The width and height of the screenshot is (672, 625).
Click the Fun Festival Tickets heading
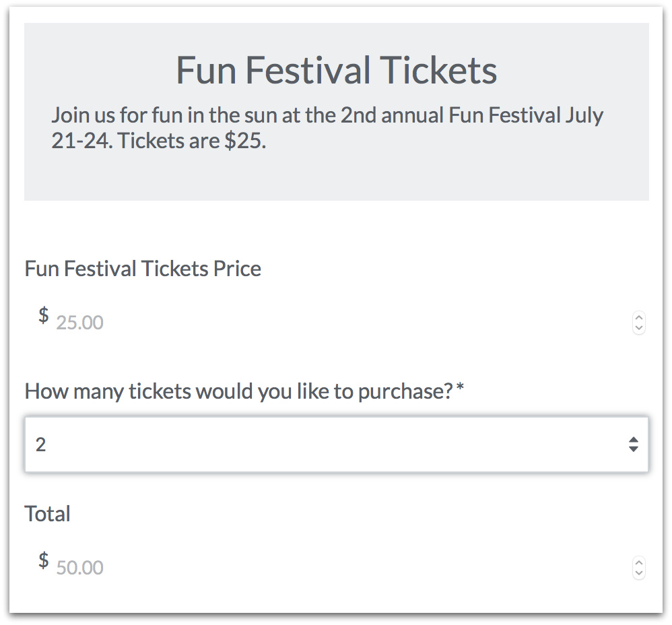pyautogui.click(x=336, y=70)
